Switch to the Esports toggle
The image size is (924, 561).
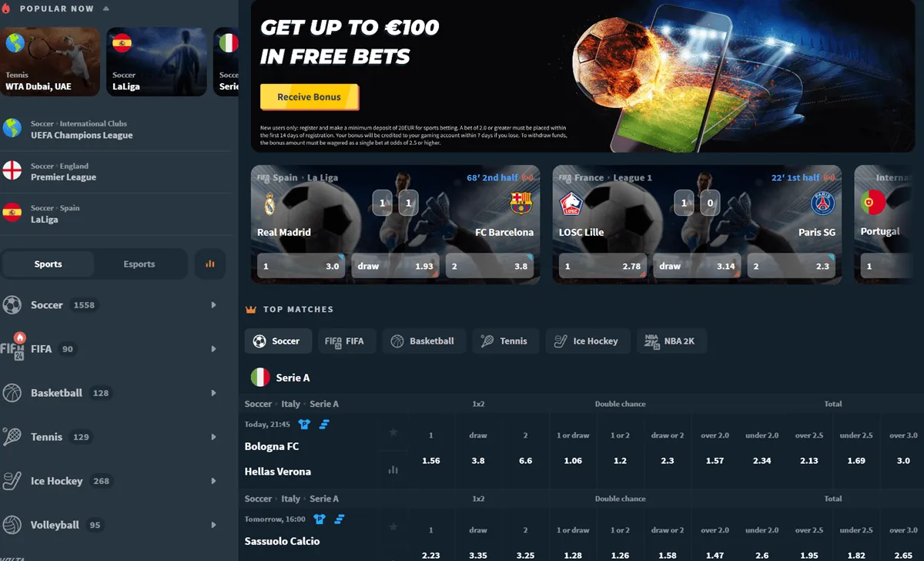[139, 264]
